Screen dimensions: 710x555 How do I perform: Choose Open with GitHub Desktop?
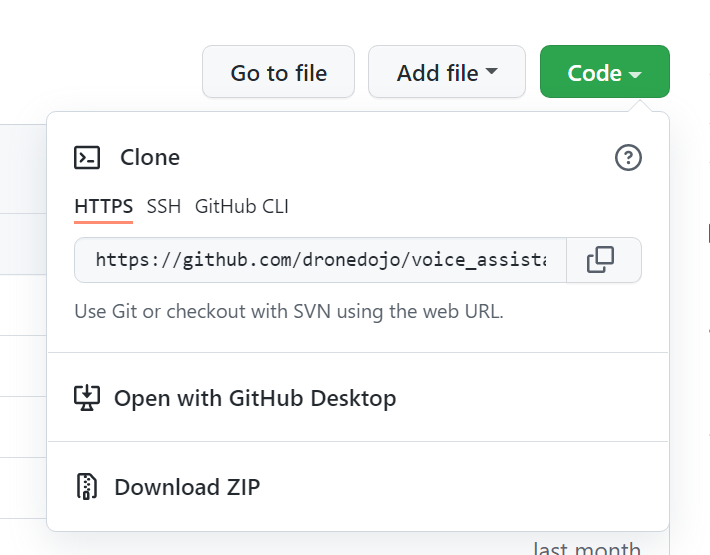(358, 398)
